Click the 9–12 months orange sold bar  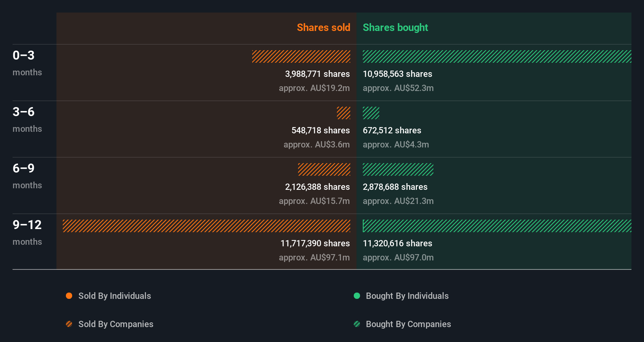206,226
